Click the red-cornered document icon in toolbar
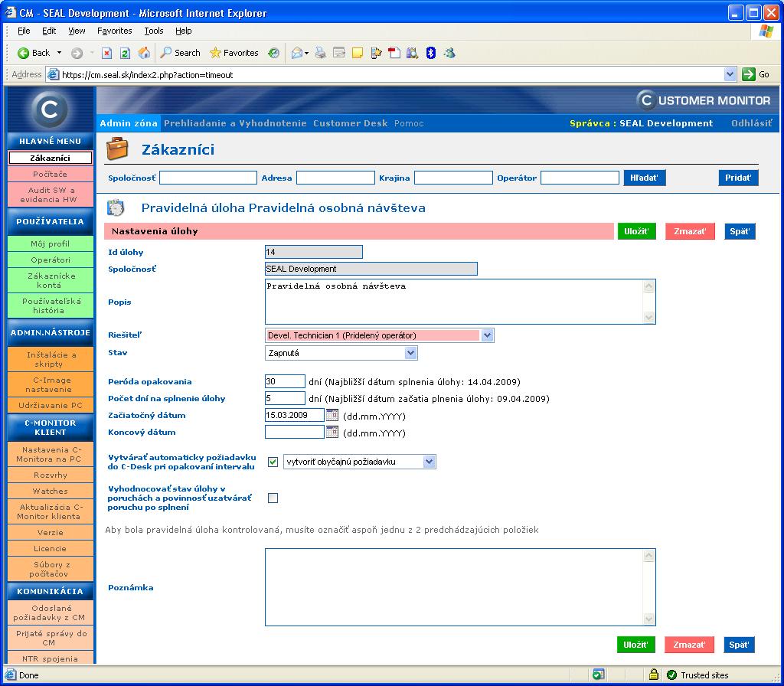Viewport: 784px width, 686px height. coord(394,53)
